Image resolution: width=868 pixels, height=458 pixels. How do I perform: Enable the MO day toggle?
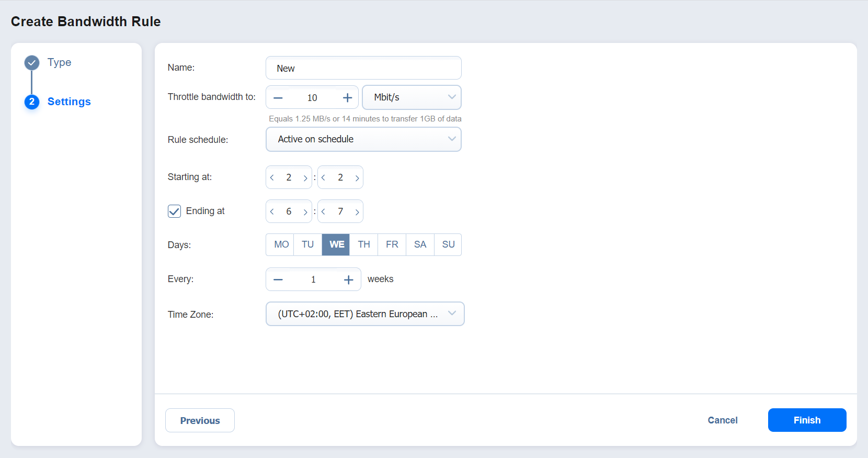(x=281, y=244)
